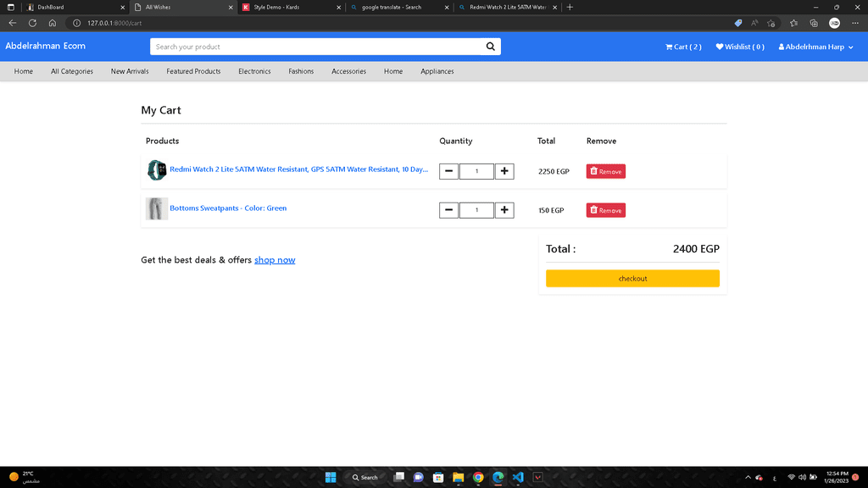Click the read aloud icon

pyautogui.click(x=754, y=23)
